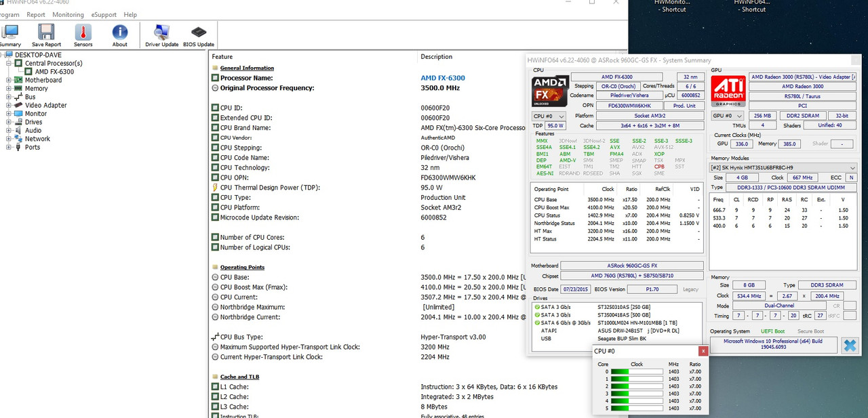Select AMD FX-6300 tree node

click(x=54, y=72)
